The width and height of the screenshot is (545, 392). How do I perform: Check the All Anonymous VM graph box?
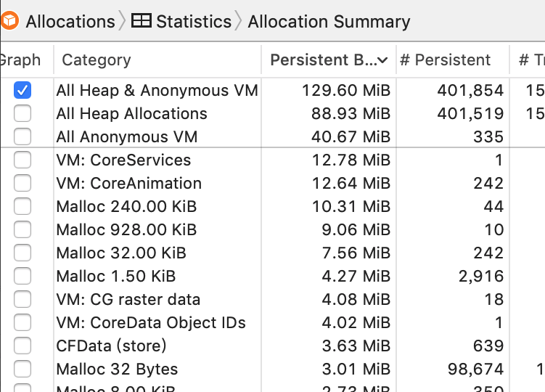[x=22, y=136]
